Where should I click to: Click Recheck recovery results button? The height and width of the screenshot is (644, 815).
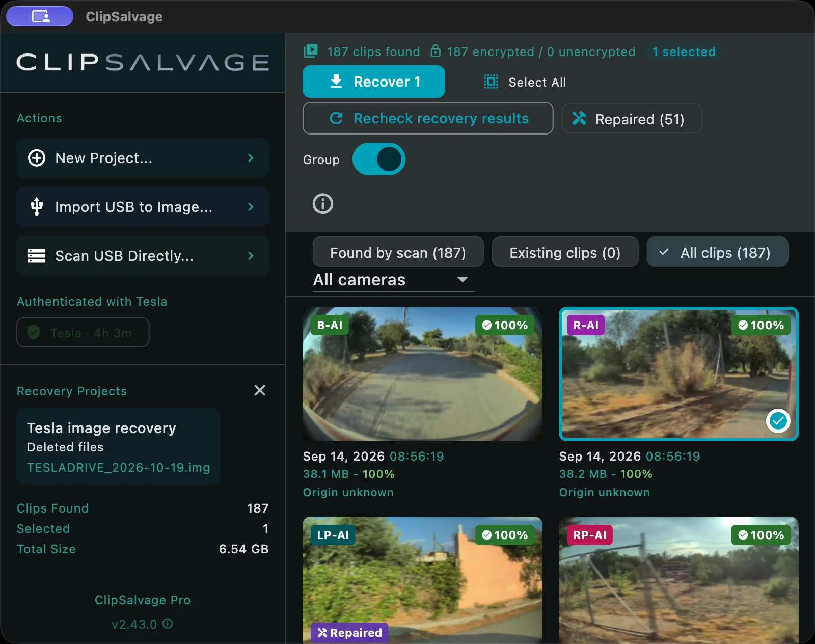428,118
